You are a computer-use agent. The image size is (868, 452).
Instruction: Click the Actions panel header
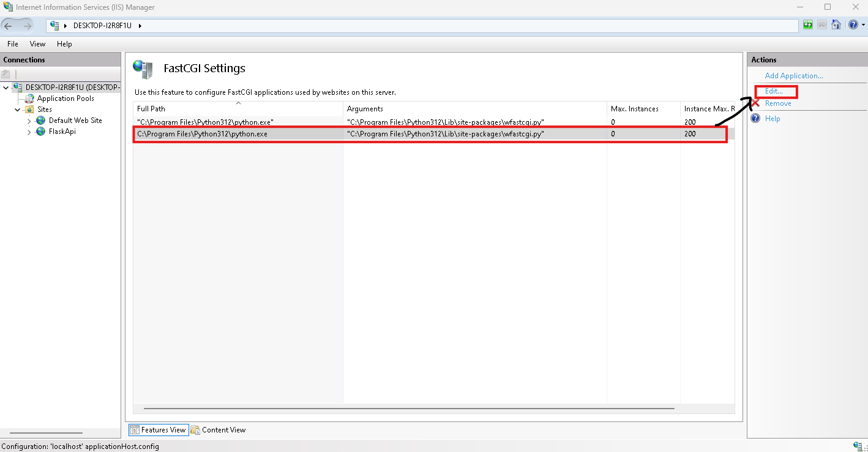pyautogui.click(x=807, y=59)
